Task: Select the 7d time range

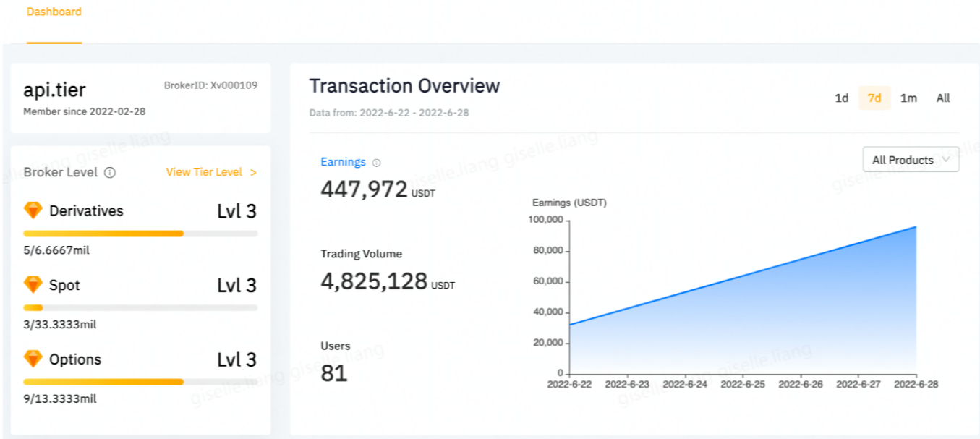Action: click(x=874, y=98)
